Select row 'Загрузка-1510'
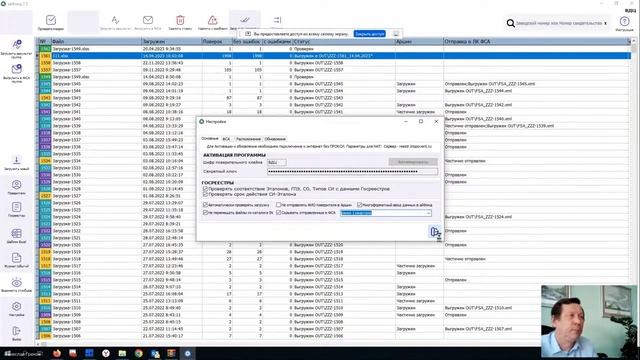This screenshot has width=640, height=360. (334, 308)
